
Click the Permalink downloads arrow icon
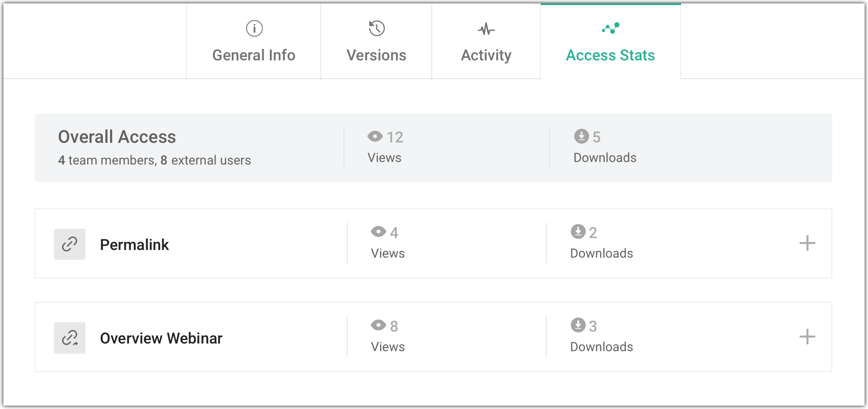pyautogui.click(x=578, y=232)
